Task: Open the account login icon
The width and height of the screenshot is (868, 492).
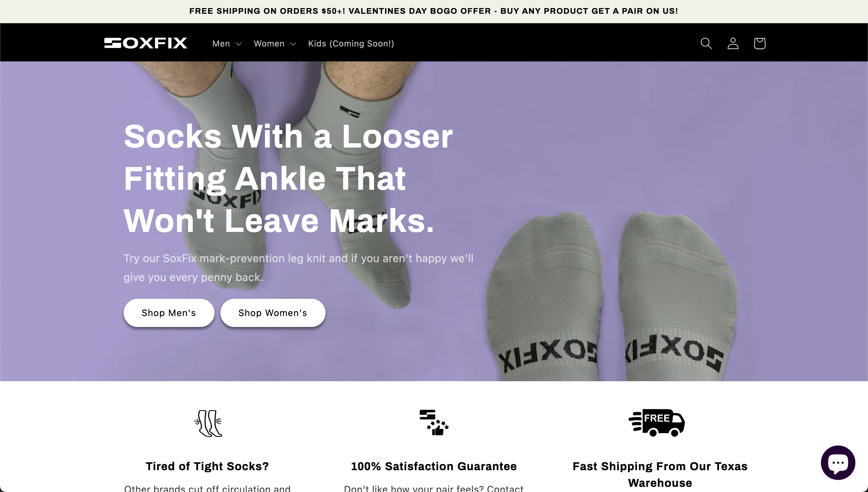Action: click(x=733, y=43)
